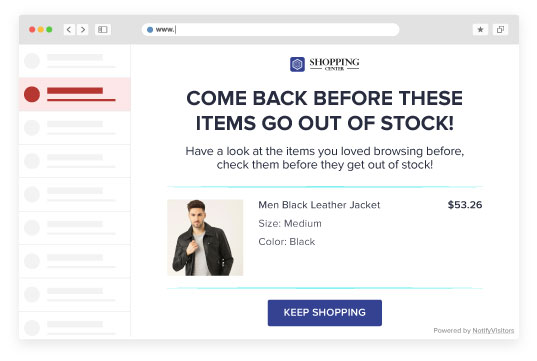Open the duplicate tabs icon

[500, 29]
